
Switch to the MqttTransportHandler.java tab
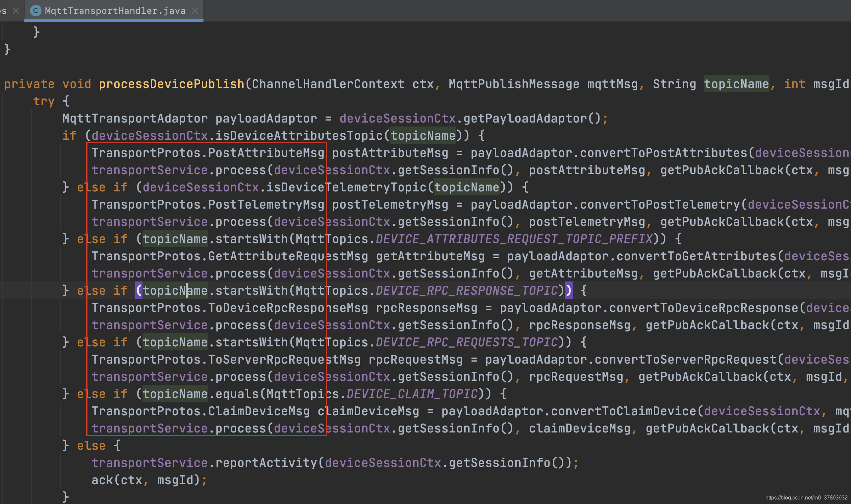(115, 11)
